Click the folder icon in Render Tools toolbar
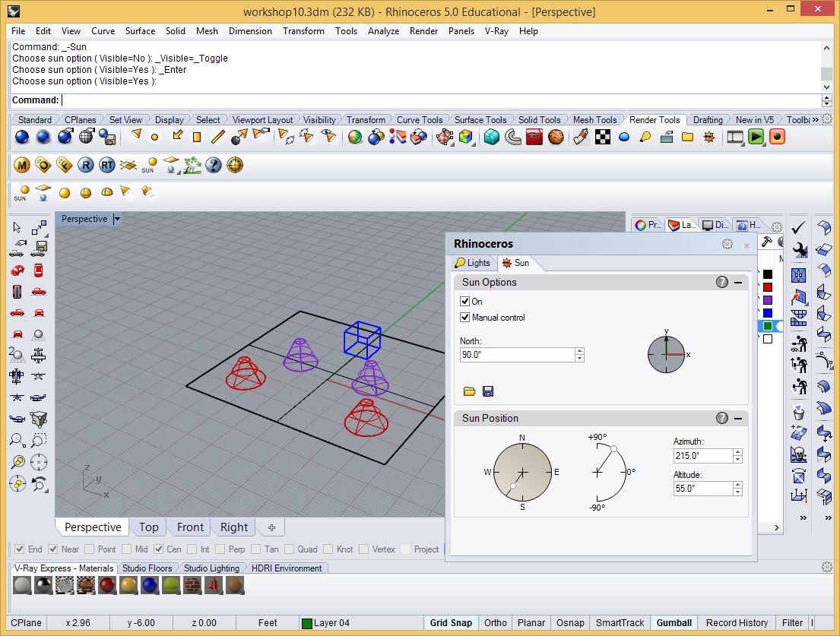Image resolution: width=840 pixels, height=636 pixels. 687,137
